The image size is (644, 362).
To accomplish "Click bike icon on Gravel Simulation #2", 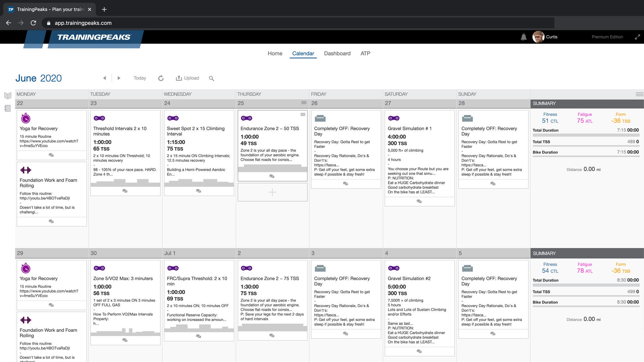I will point(394,268).
